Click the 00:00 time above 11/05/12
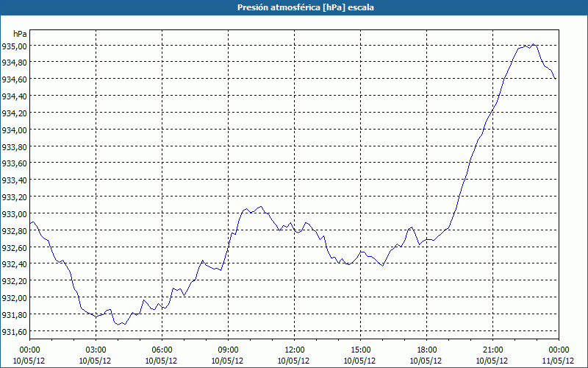 tap(559, 350)
